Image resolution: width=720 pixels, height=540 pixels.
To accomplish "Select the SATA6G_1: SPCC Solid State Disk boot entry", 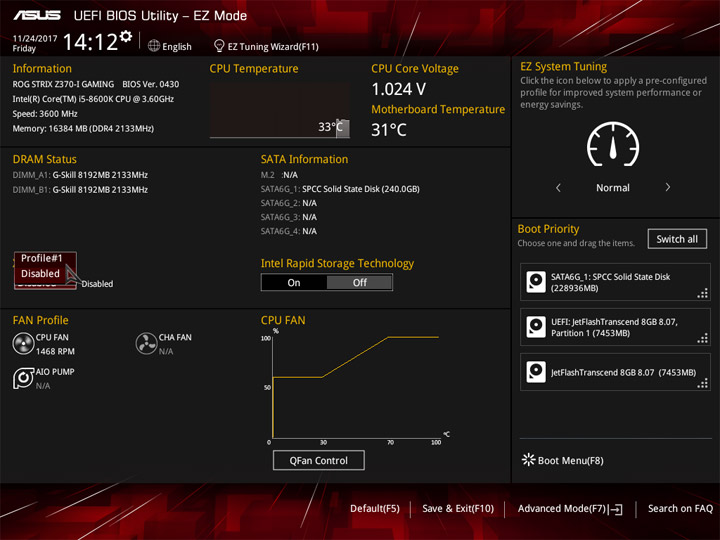I will tap(615, 282).
